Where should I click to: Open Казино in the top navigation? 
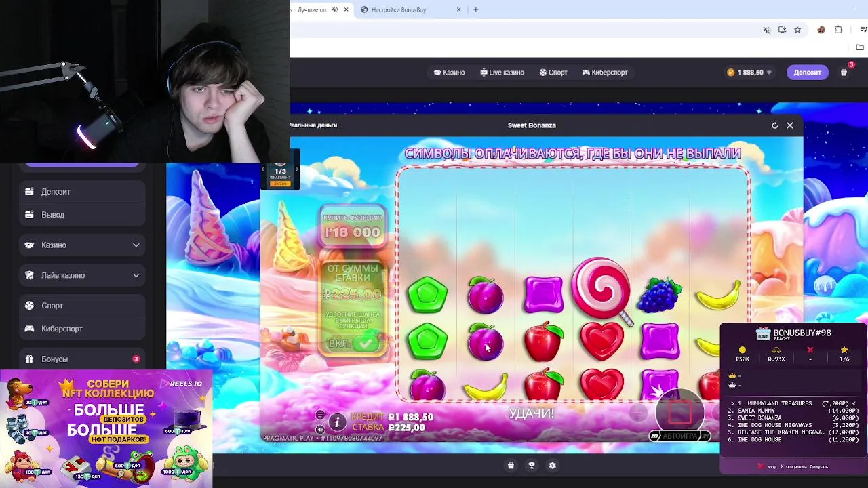point(450,73)
